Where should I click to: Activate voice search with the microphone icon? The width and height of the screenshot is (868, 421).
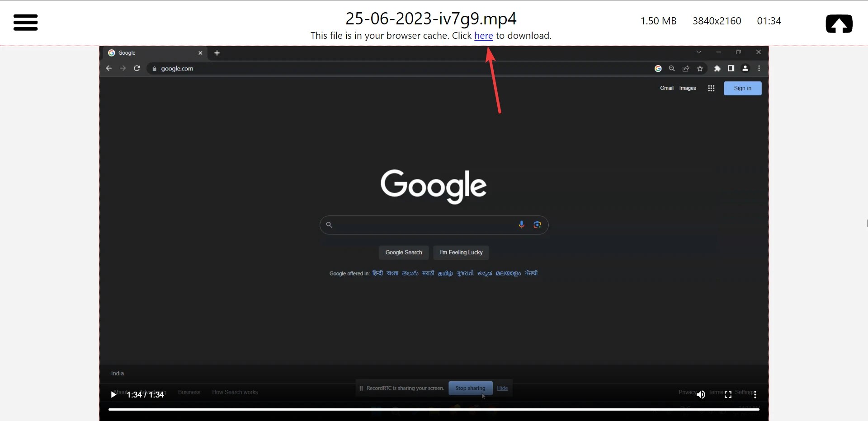[522, 225]
